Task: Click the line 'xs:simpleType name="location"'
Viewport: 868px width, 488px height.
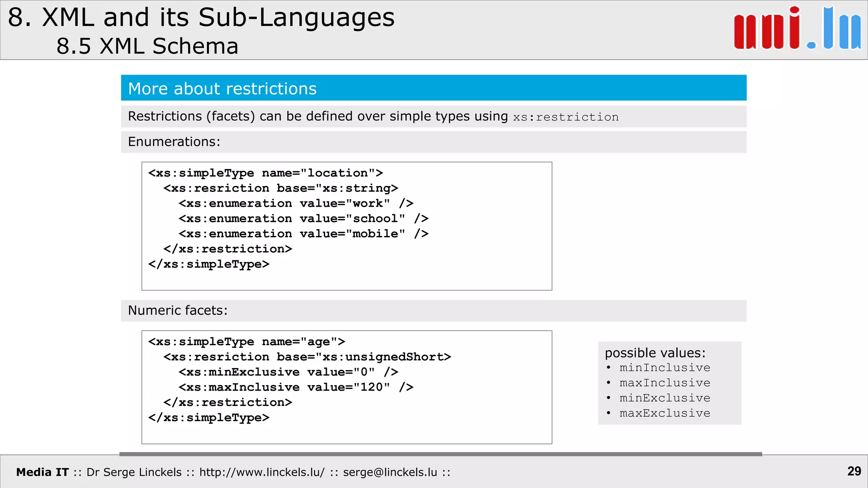Action: (x=265, y=173)
